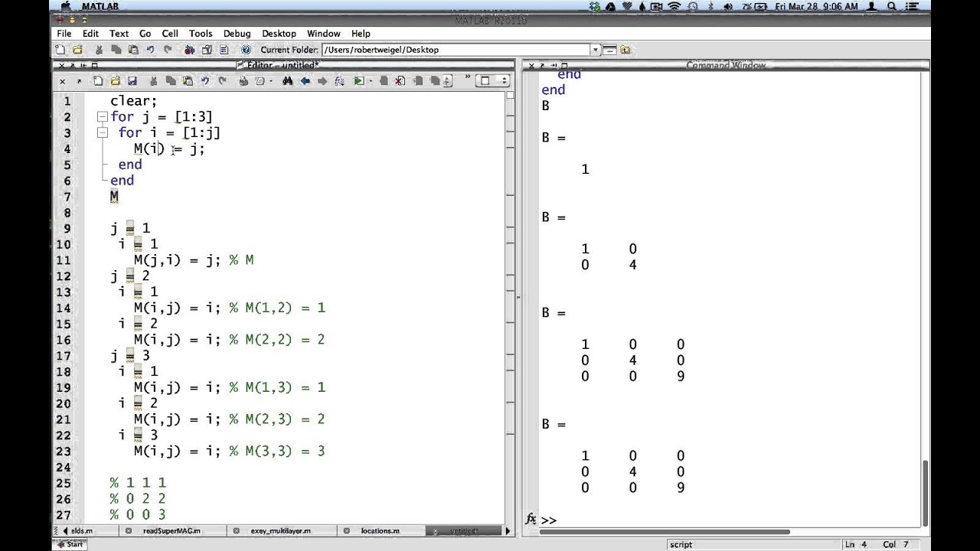Screen dimensions: 980x551
Task: Open the Cell menu
Action: pos(170,34)
